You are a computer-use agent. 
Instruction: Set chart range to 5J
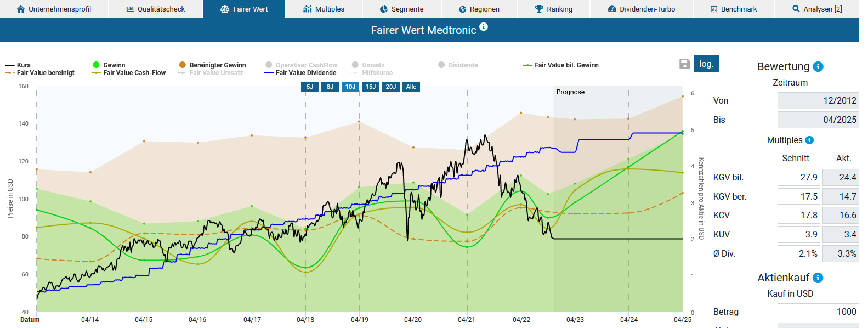click(310, 87)
